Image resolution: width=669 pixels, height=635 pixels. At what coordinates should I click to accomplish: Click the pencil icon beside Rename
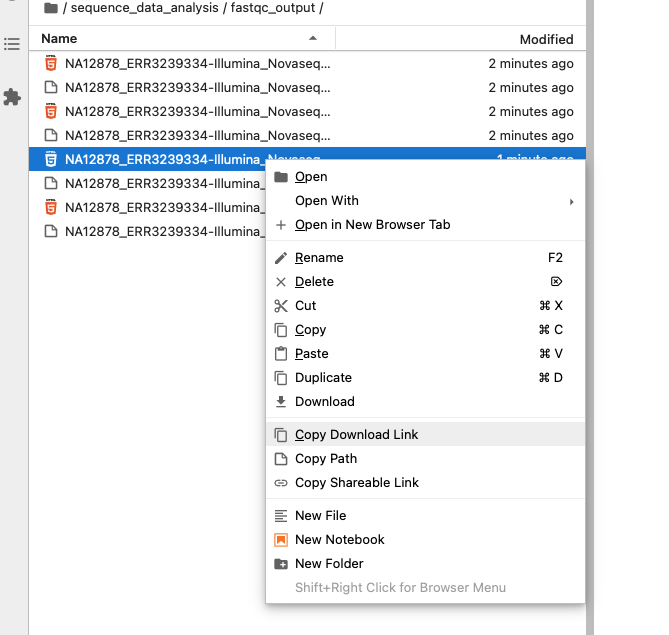281,258
